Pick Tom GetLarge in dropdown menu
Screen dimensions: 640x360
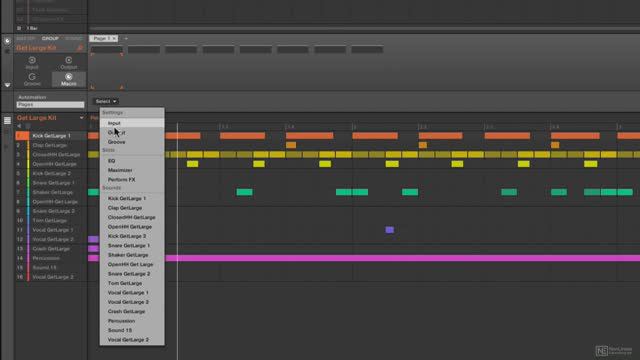(x=132, y=283)
